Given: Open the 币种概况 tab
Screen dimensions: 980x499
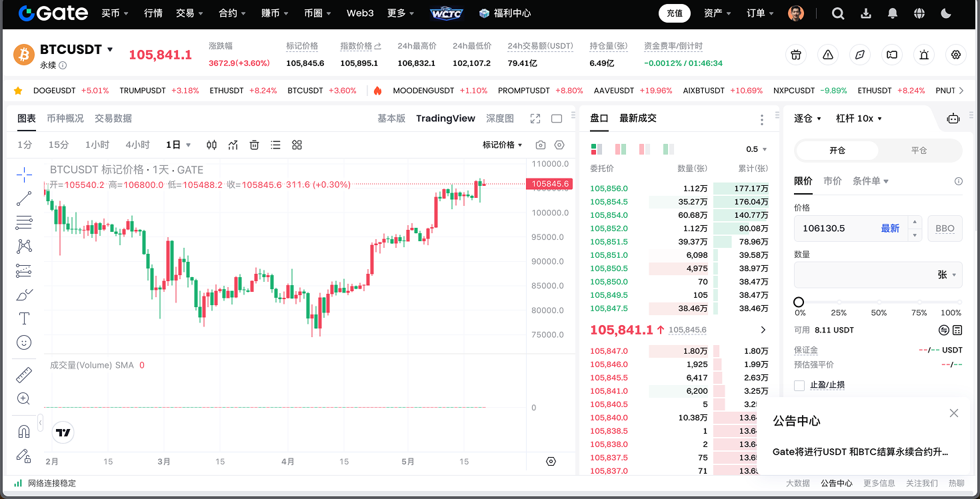Looking at the screenshot, I should 65,119.
